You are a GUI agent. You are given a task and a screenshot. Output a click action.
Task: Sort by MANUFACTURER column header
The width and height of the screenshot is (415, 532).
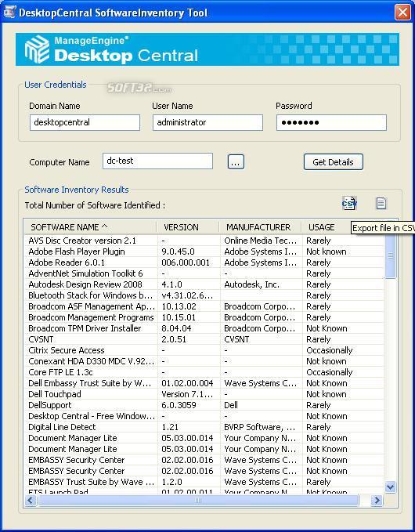pyautogui.click(x=260, y=227)
